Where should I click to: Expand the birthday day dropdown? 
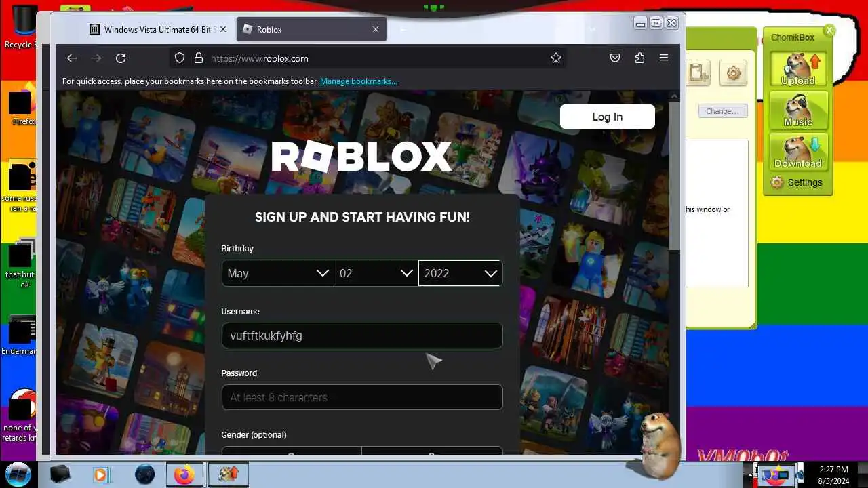(x=376, y=273)
